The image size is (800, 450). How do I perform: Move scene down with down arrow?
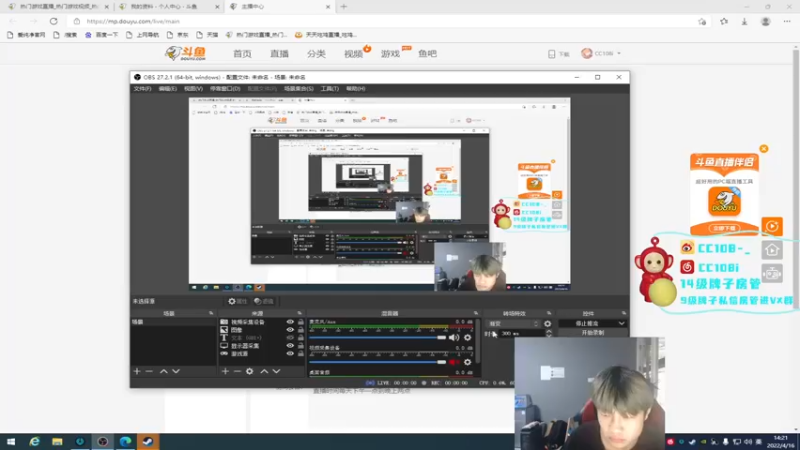point(176,371)
